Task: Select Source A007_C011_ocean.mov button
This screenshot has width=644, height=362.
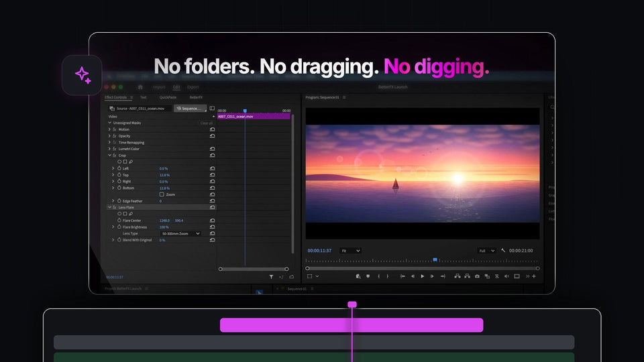Action: 140,109
